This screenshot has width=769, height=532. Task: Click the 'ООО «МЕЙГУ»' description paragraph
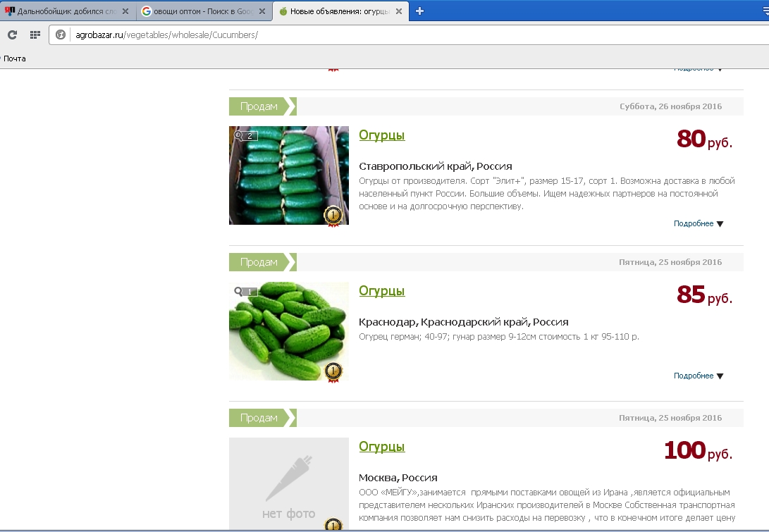(547, 505)
